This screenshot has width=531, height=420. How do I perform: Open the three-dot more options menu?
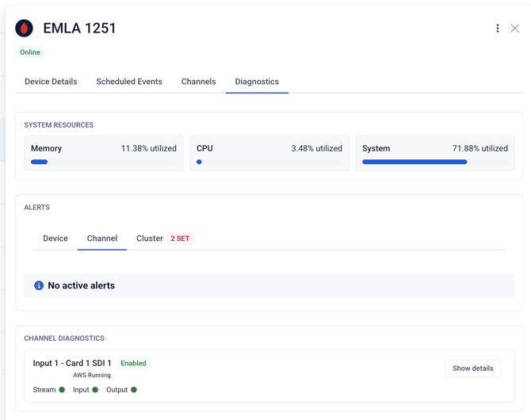pos(498,28)
